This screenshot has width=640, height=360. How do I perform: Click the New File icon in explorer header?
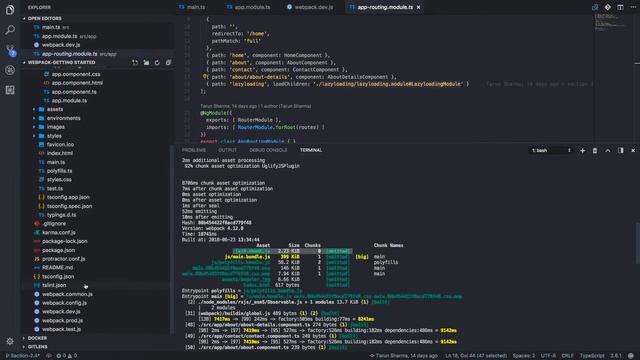pos(135,62)
